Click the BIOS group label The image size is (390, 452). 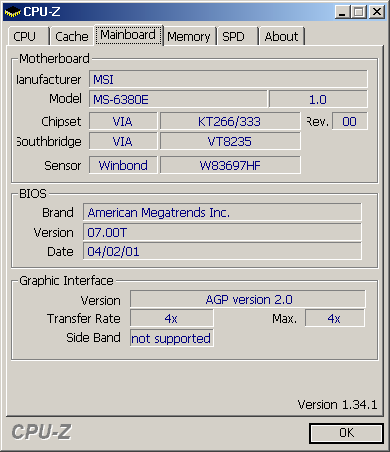point(33,194)
